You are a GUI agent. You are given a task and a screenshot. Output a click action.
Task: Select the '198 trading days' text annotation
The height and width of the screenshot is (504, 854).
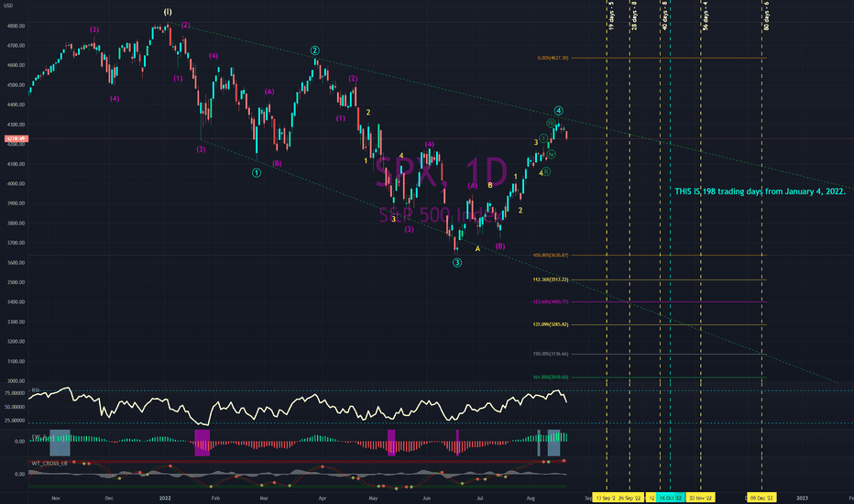(760, 192)
